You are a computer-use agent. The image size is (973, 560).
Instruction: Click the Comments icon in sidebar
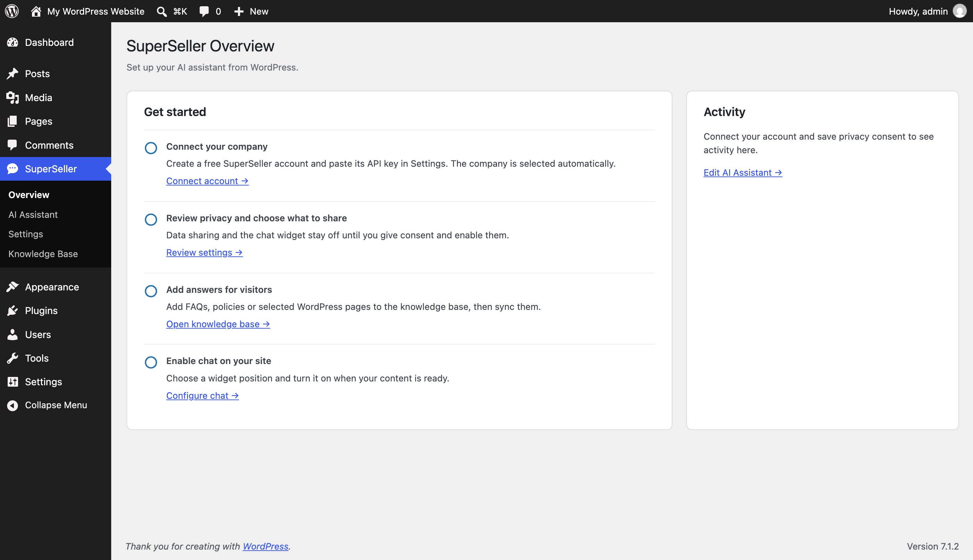pyautogui.click(x=12, y=145)
